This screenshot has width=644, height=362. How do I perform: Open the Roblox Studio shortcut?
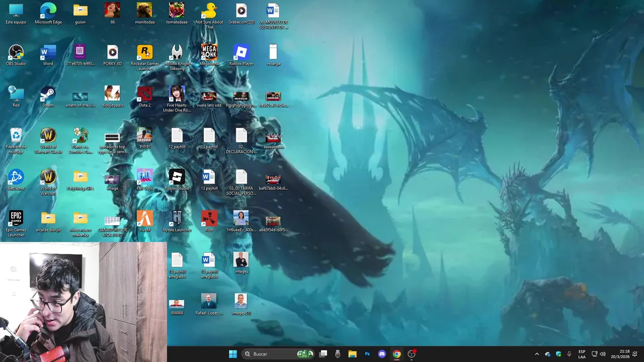click(177, 180)
